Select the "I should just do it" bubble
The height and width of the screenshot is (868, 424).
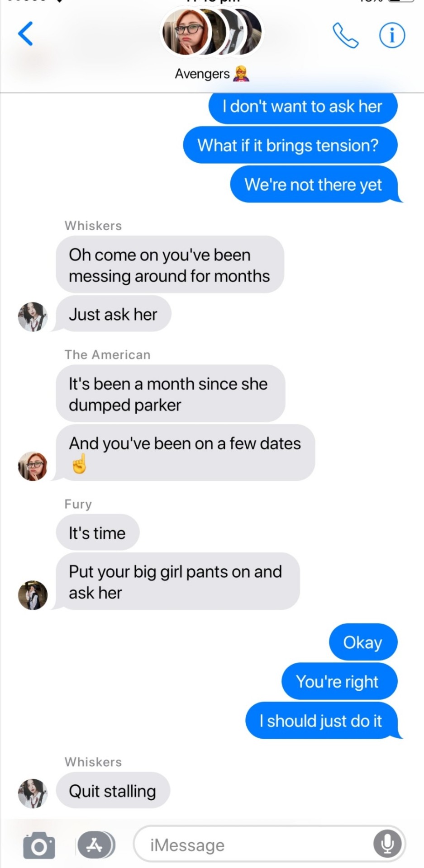pyautogui.click(x=322, y=721)
